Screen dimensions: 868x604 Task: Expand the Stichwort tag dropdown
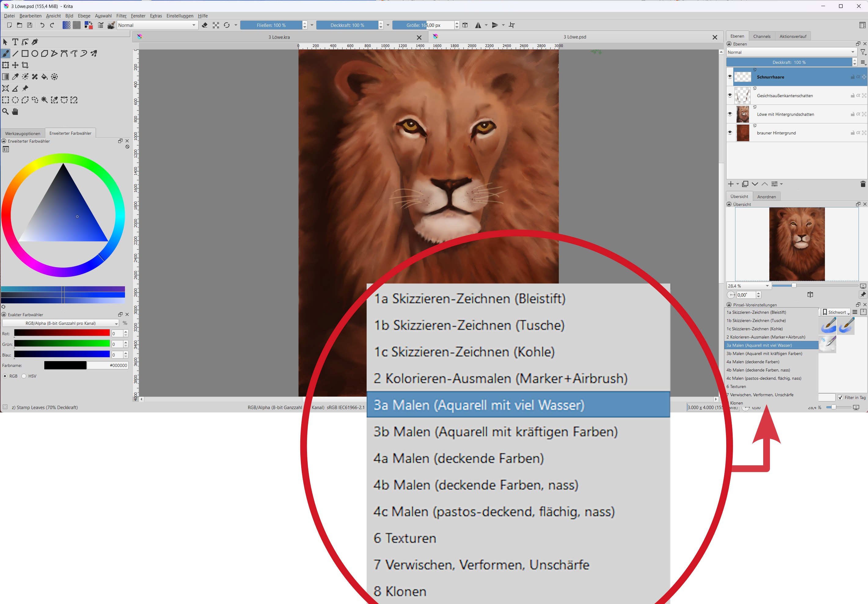(836, 312)
